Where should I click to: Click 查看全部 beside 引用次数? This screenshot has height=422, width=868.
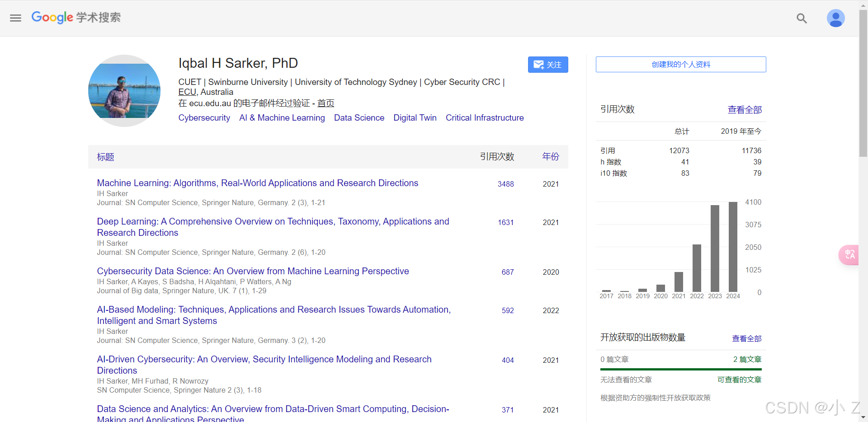(745, 110)
